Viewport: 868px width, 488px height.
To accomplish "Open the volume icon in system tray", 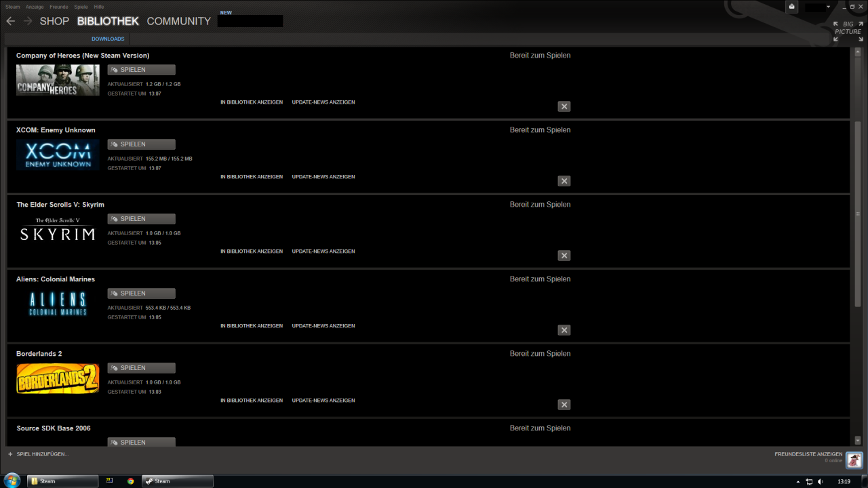I will [x=821, y=481].
